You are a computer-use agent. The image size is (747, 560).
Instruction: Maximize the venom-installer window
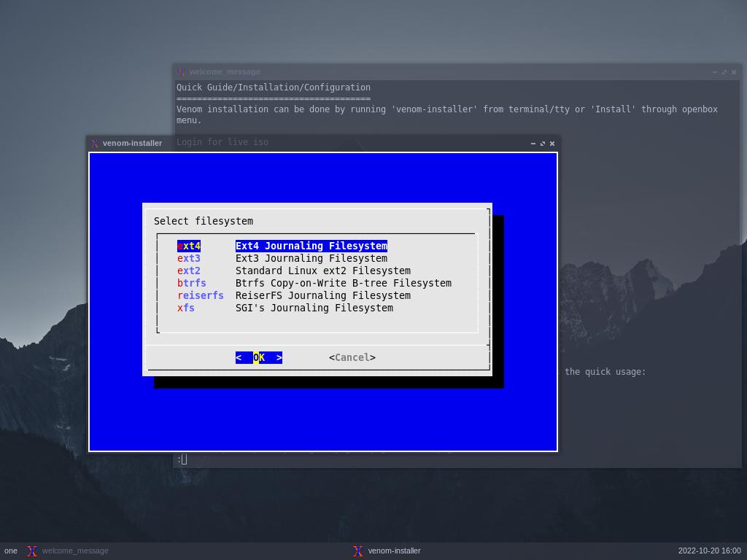click(543, 144)
